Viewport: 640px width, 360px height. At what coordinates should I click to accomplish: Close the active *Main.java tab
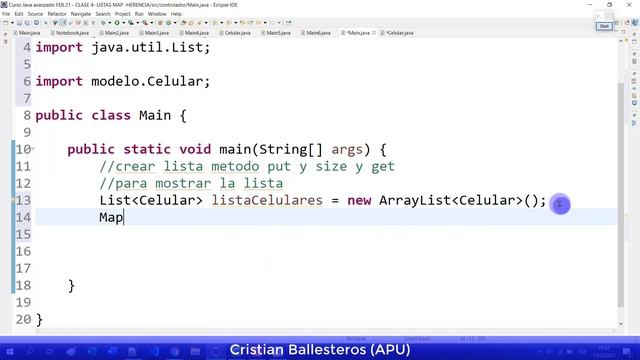coord(374,33)
